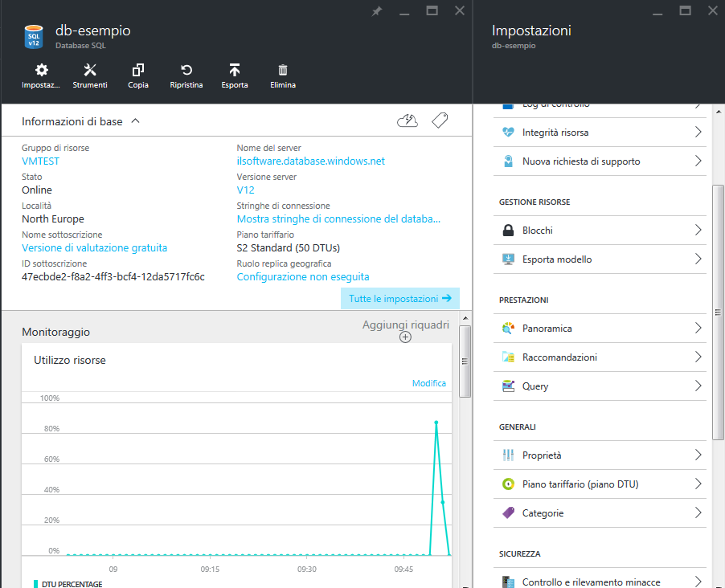
Task: Open the Categorie settings entry
Action: 600,513
